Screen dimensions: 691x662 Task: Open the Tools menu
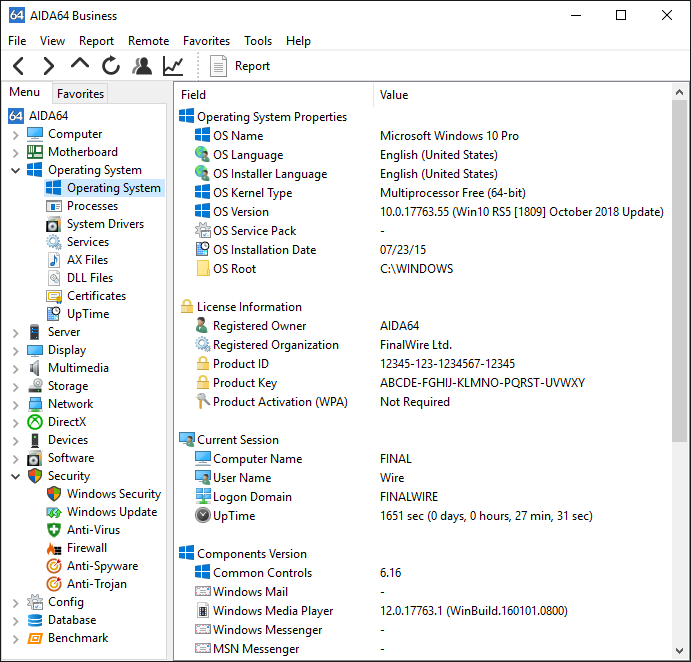258,41
